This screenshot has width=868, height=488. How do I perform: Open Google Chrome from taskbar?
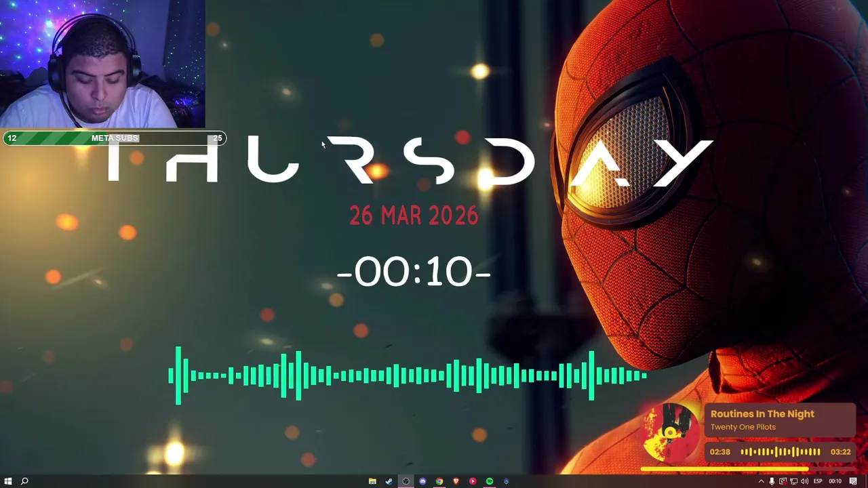click(439, 481)
